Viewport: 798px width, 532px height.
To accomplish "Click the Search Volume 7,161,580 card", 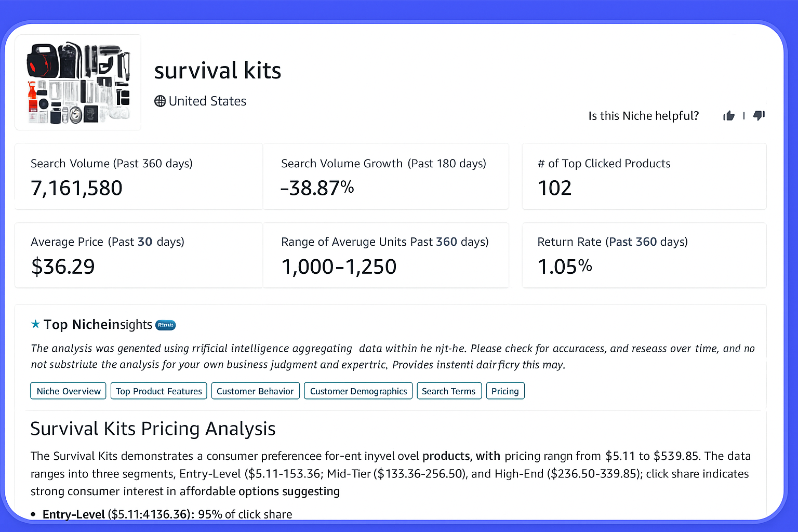I will pyautogui.click(x=139, y=177).
